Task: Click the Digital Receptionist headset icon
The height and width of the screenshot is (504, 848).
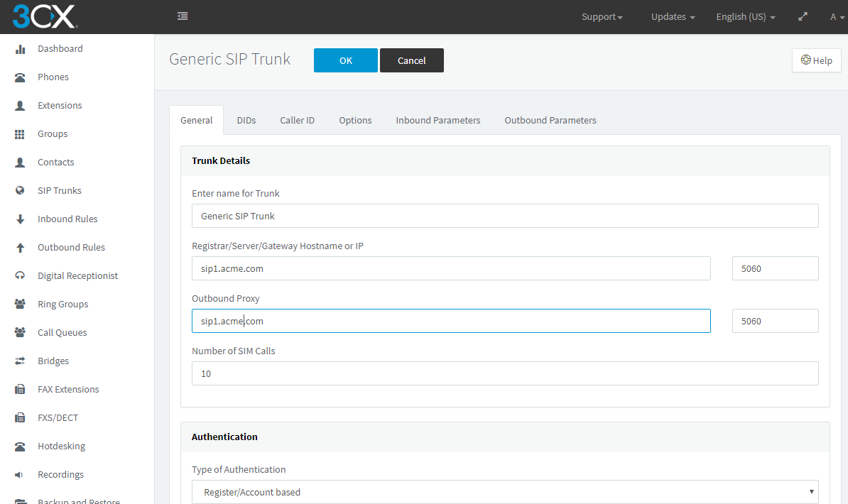Action: tap(20, 276)
